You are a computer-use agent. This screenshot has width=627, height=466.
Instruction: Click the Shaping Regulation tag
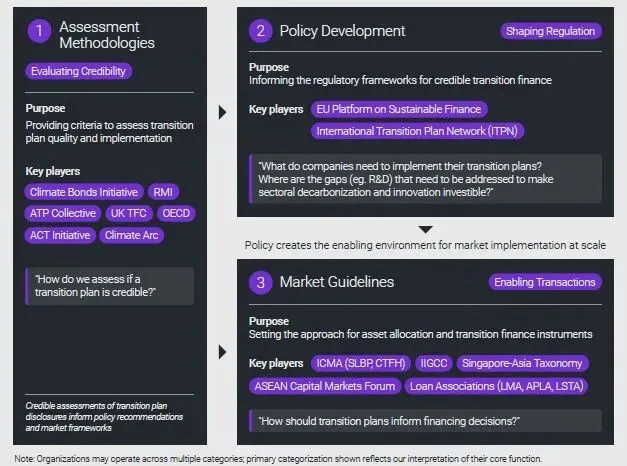tap(551, 31)
